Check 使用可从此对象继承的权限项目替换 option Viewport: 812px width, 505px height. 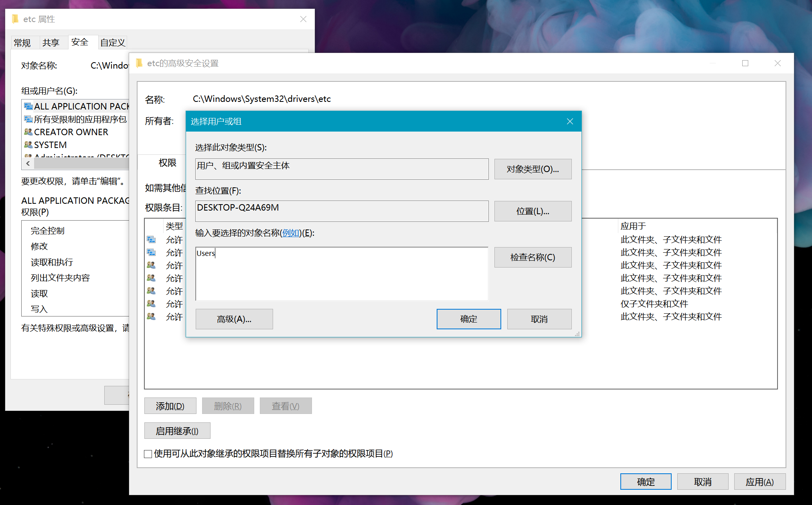[x=148, y=454]
